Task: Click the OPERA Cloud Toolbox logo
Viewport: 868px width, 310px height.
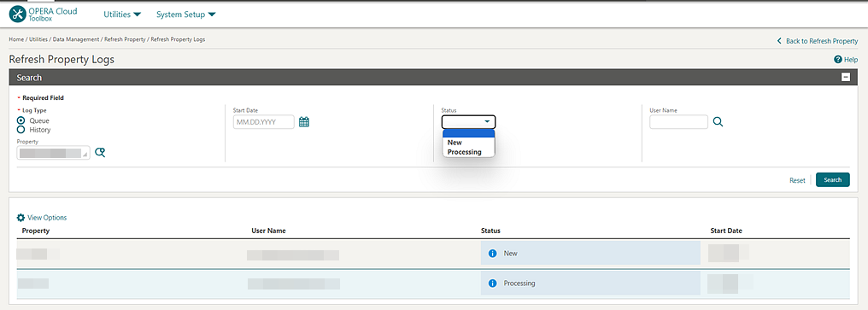Action: tap(44, 15)
